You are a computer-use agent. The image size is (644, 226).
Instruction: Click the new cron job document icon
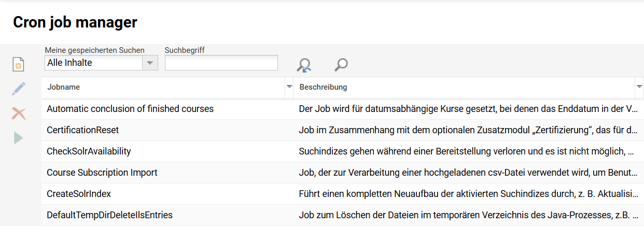[19, 65]
